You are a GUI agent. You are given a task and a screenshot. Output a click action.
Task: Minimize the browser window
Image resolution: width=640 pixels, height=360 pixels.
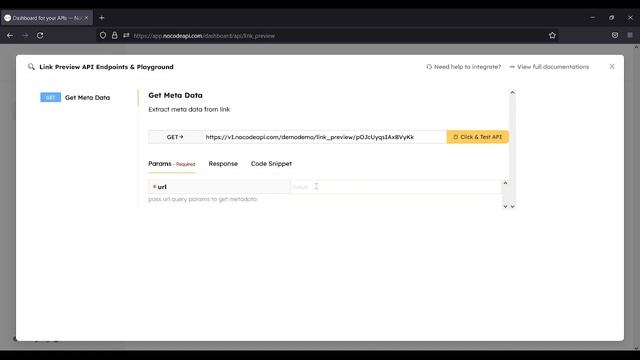pyautogui.click(x=592, y=18)
